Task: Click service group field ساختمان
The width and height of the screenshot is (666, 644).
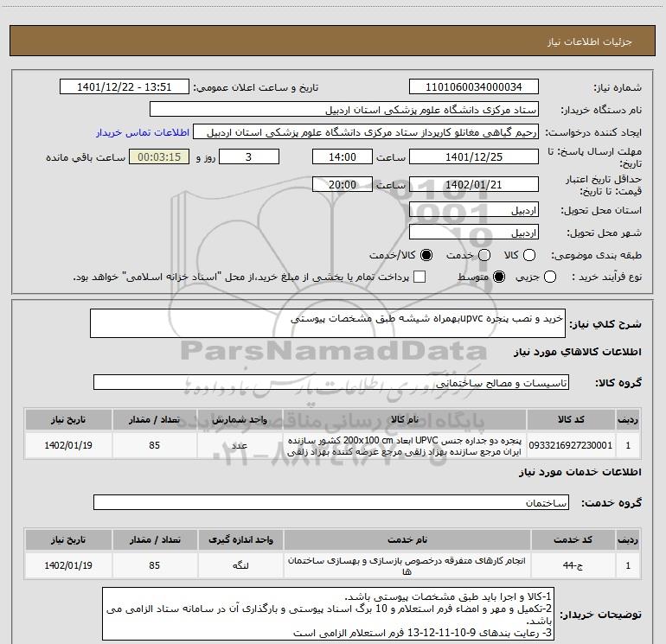Action: coord(331,502)
